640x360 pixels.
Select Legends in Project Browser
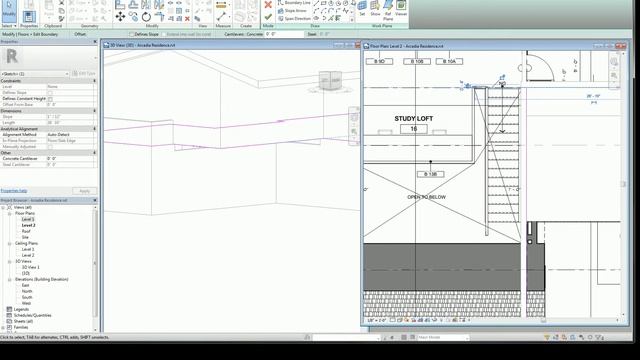pos(21,309)
